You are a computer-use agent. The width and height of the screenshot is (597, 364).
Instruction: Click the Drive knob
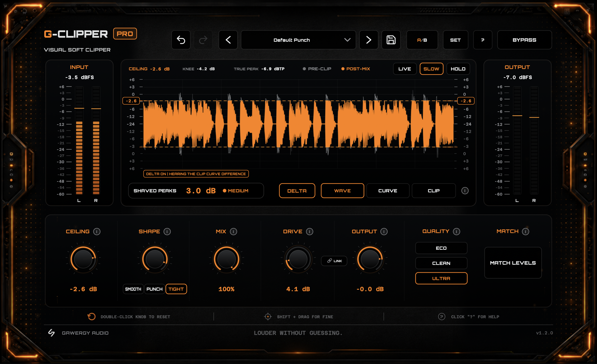tap(298, 259)
